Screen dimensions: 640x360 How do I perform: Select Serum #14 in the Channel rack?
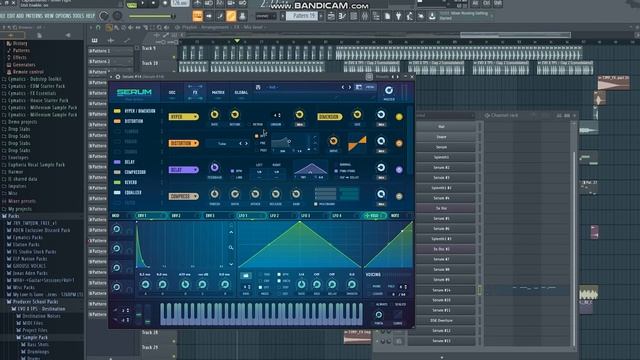pyautogui.click(x=441, y=290)
